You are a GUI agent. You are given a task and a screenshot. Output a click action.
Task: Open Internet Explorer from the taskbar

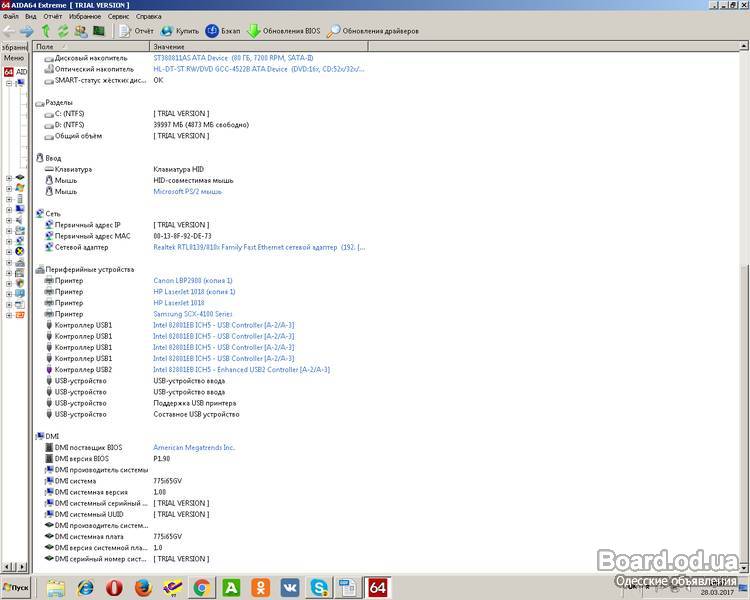tap(85, 588)
